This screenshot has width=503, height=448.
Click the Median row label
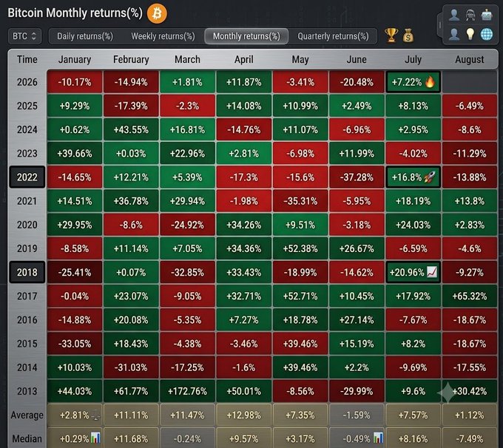[x=27, y=438]
